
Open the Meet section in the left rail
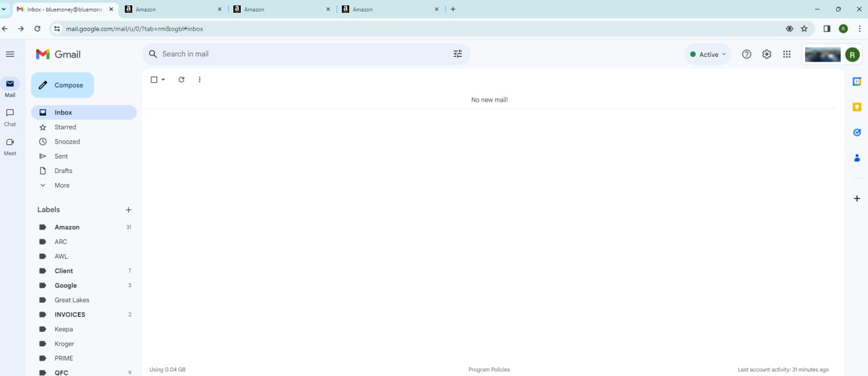pos(9,146)
